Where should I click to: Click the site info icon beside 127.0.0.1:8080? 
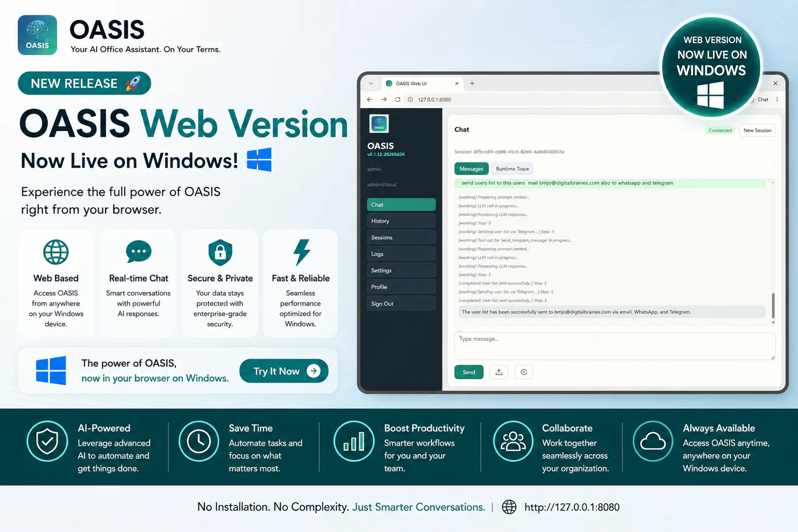pyautogui.click(x=410, y=99)
